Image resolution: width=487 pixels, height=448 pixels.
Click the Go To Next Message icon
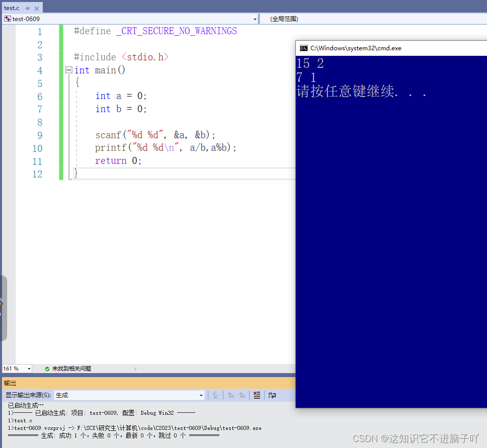(242, 395)
